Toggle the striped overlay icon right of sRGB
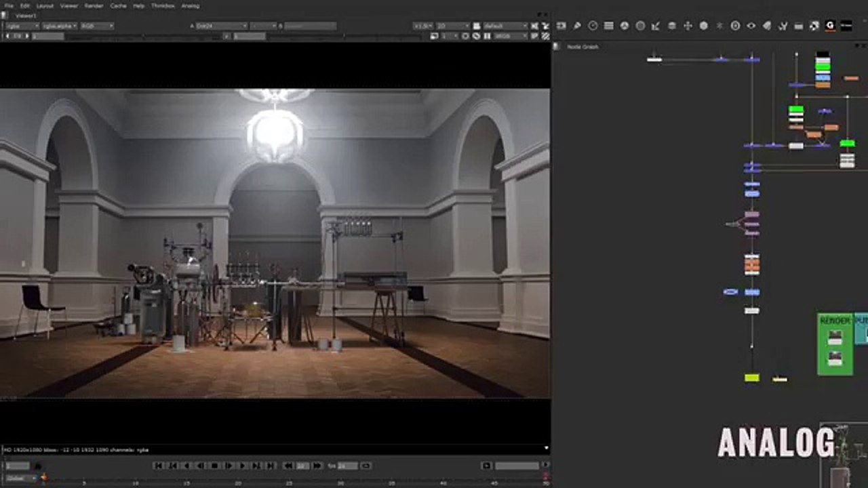The height and width of the screenshot is (488, 868). pyautogui.click(x=545, y=36)
